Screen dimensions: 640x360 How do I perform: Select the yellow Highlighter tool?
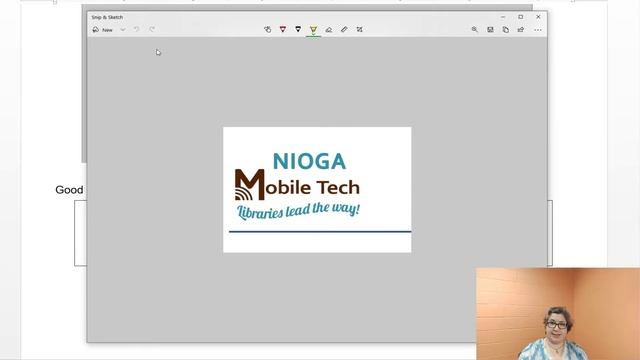(313, 30)
